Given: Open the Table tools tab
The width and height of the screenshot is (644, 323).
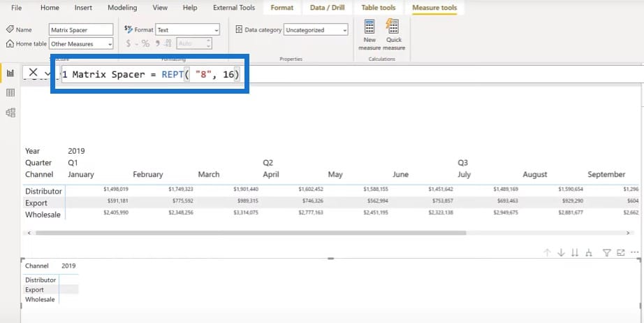Looking at the screenshot, I should pyautogui.click(x=379, y=8).
